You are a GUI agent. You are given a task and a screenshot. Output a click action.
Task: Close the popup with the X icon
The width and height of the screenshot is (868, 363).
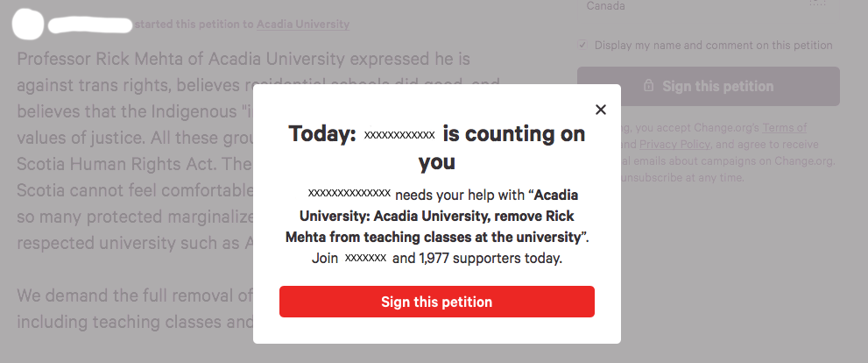pyautogui.click(x=600, y=110)
